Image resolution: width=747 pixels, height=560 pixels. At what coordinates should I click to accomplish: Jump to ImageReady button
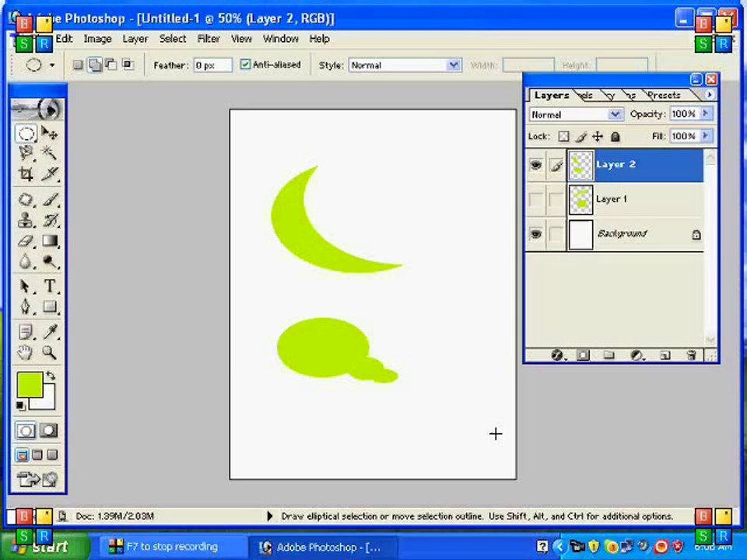[x=37, y=478]
